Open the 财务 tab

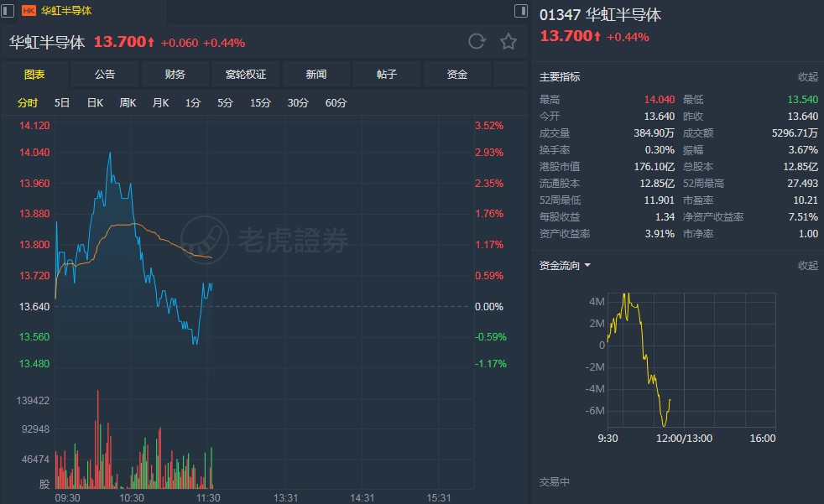point(175,75)
